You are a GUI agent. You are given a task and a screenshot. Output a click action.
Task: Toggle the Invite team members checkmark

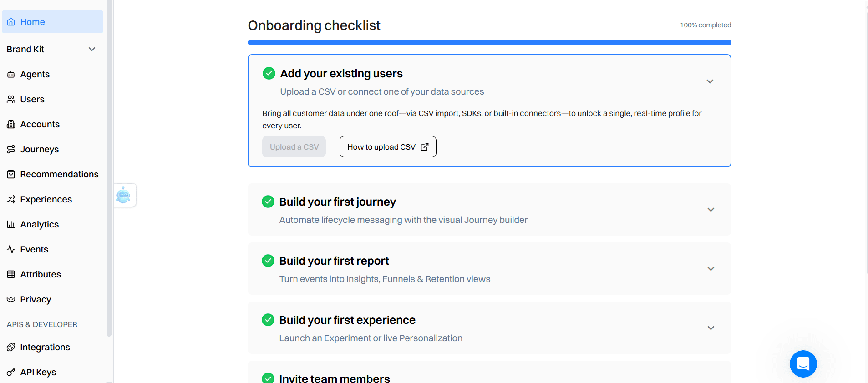(269, 378)
